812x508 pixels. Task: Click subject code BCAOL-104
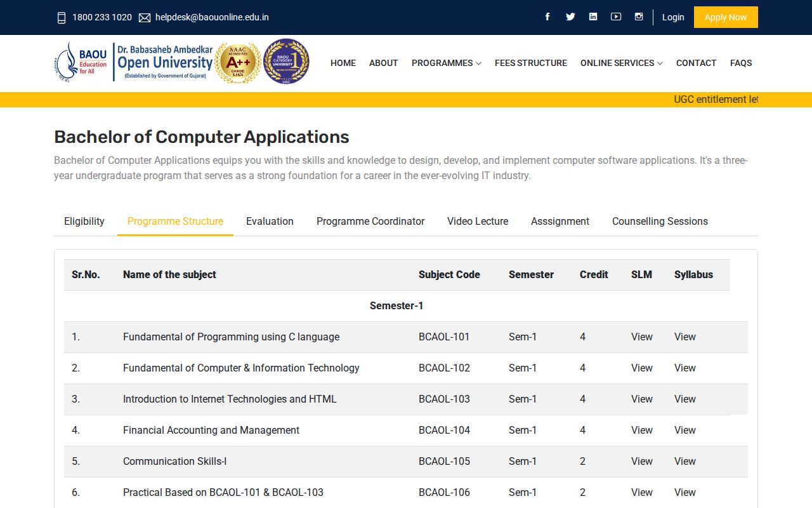pyautogui.click(x=444, y=430)
